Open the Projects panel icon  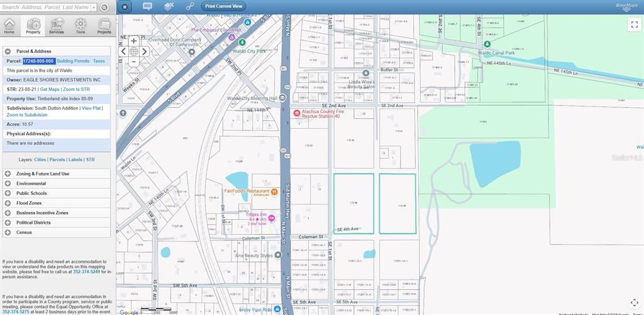point(104,26)
